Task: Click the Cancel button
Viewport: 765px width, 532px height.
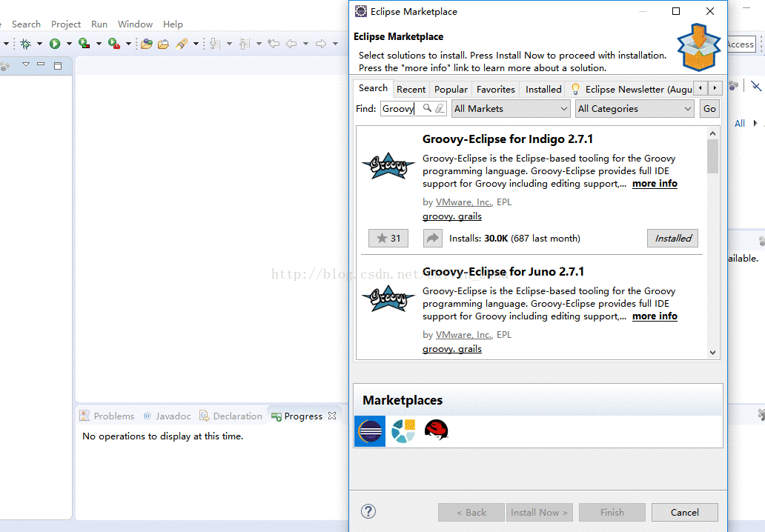Action: 684,512
